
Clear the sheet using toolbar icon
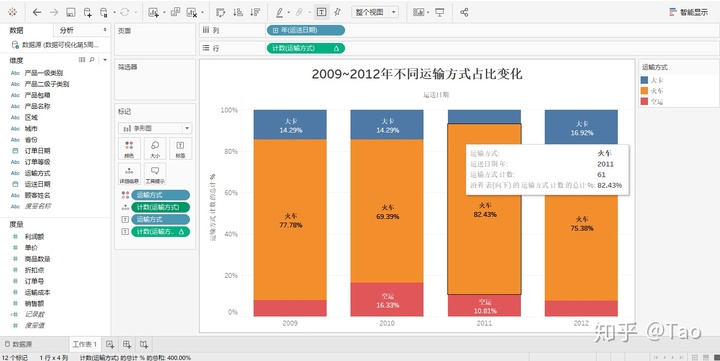(191, 12)
